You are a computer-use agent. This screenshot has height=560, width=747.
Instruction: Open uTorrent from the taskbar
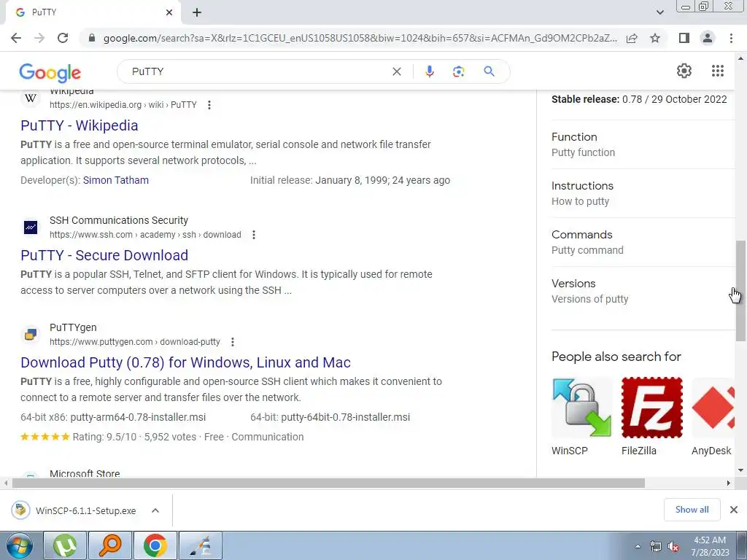pos(65,545)
